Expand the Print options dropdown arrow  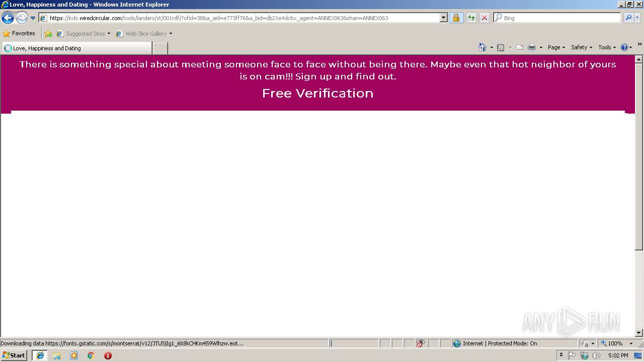(541, 47)
